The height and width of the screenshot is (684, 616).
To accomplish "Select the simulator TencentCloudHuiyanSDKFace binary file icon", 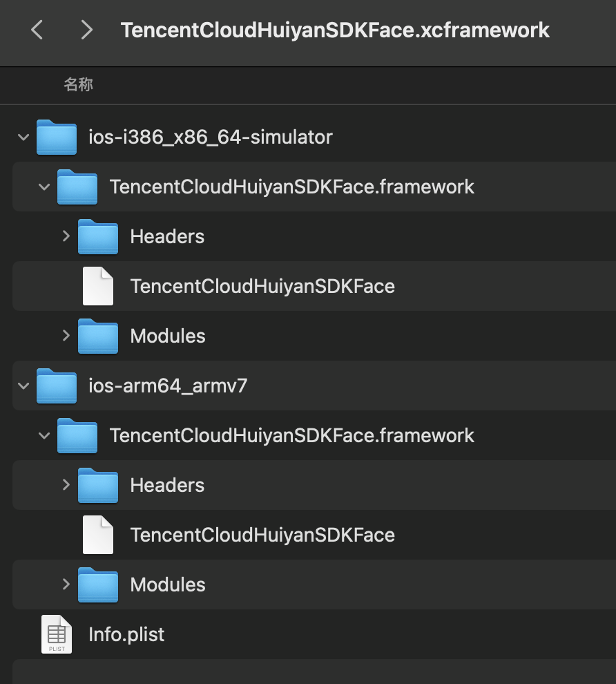I will (98, 286).
